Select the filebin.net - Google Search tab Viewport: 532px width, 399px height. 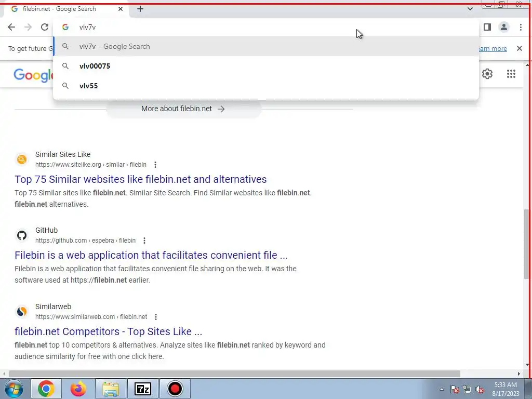pos(65,9)
